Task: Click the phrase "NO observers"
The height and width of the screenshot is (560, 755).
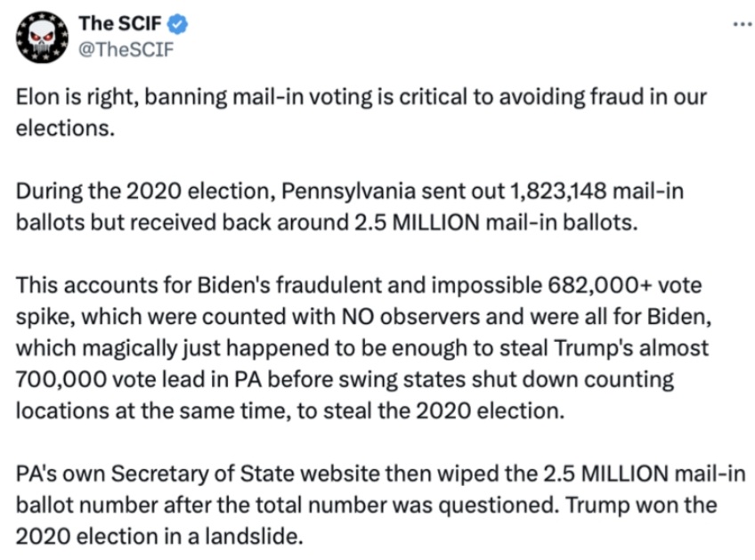Action: coord(410,317)
